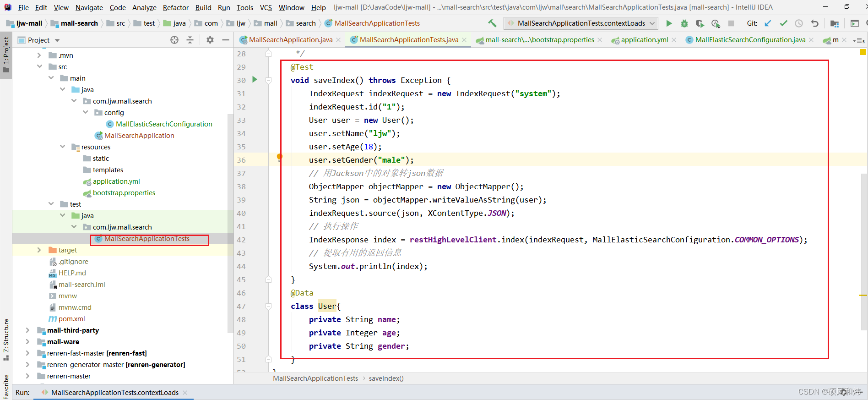
Task: Open the Z: Structure tool window button
Action: click(6, 339)
